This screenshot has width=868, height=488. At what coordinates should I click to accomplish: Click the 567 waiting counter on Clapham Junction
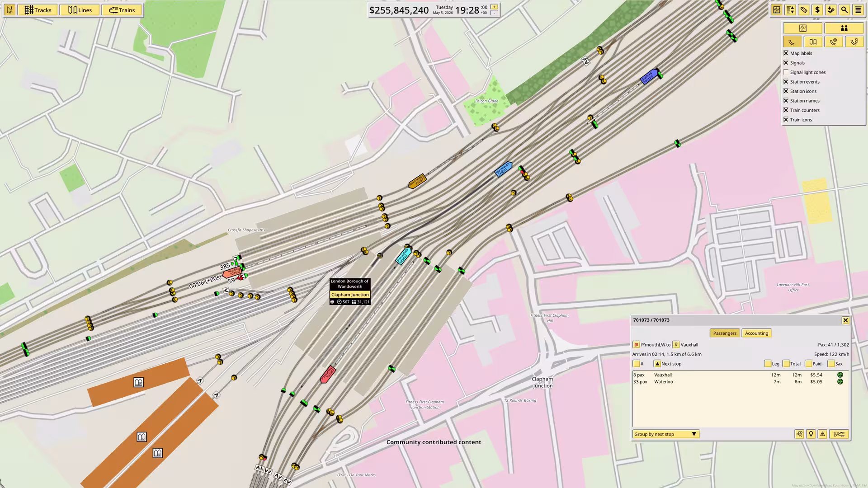tap(344, 302)
